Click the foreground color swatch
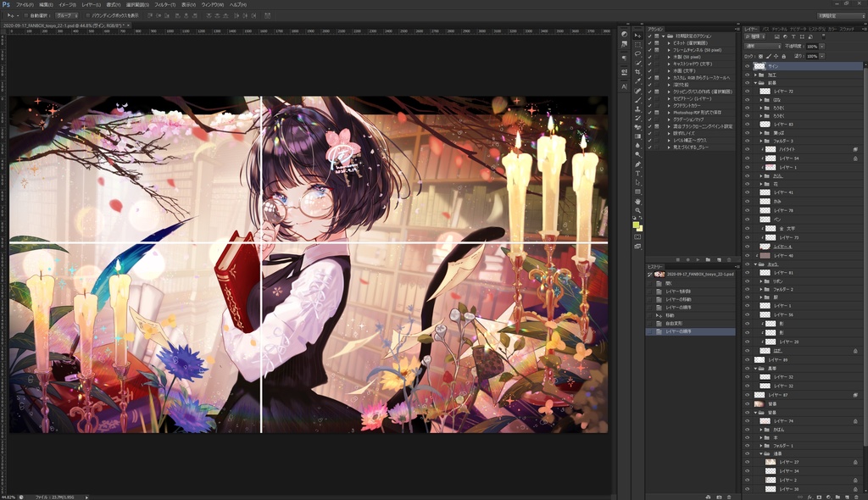This screenshot has height=500, width=868. coord(637,225)
